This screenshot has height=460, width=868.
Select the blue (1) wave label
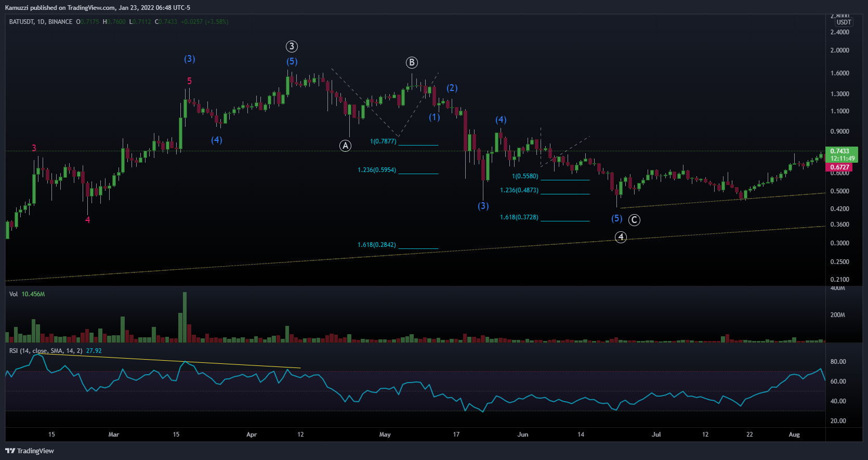435,117
